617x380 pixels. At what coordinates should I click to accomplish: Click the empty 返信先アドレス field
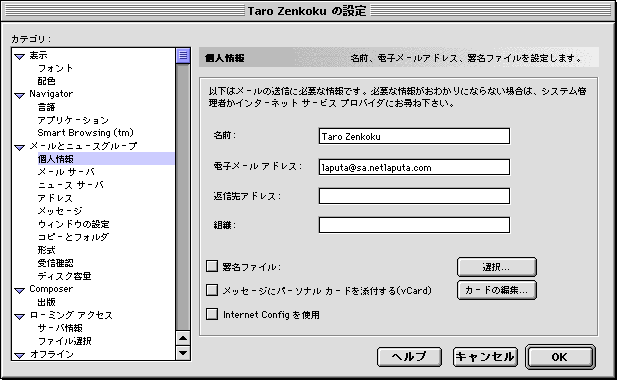[414, 196]
